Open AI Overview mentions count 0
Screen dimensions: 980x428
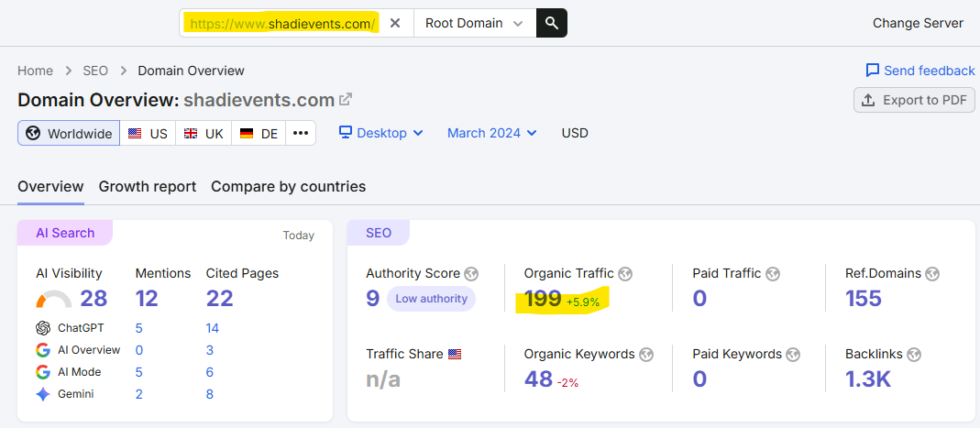tap(138, 350)
